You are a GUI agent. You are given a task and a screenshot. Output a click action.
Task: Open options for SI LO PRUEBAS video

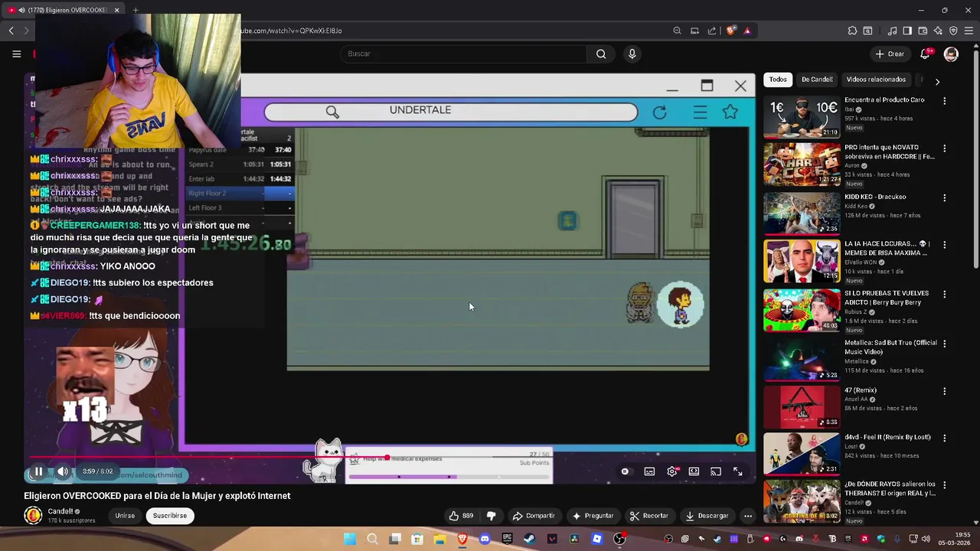(x=944, y=294)
